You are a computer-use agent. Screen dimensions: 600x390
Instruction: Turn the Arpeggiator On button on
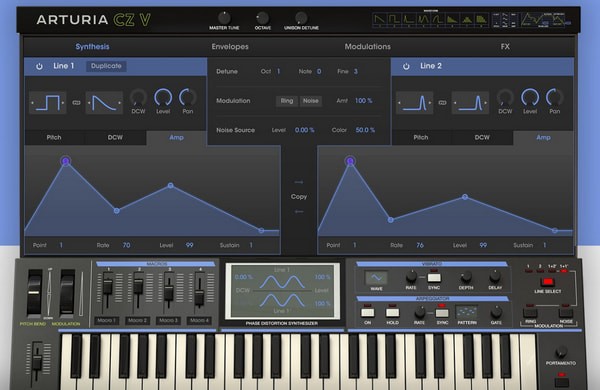[x=367, y=313]
